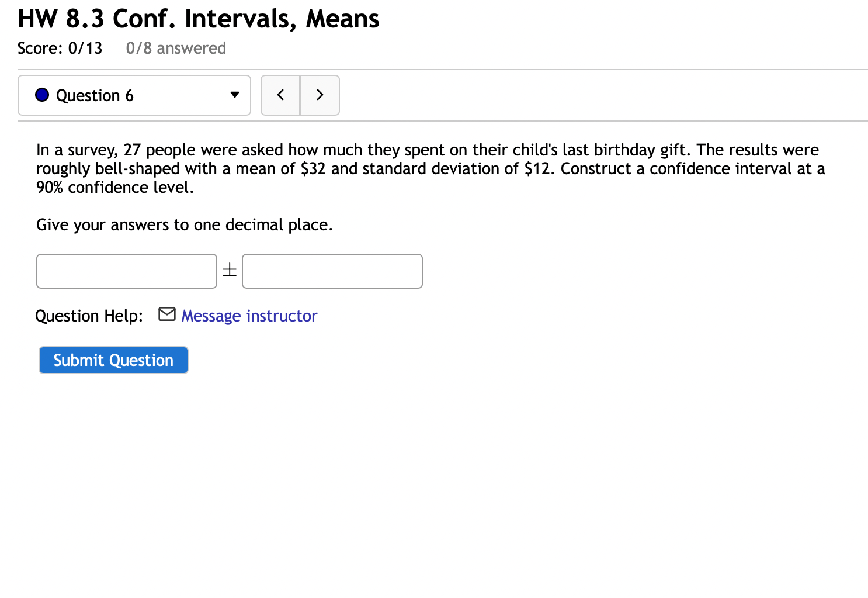Click the Question Help: label

[x=88, y=316]
